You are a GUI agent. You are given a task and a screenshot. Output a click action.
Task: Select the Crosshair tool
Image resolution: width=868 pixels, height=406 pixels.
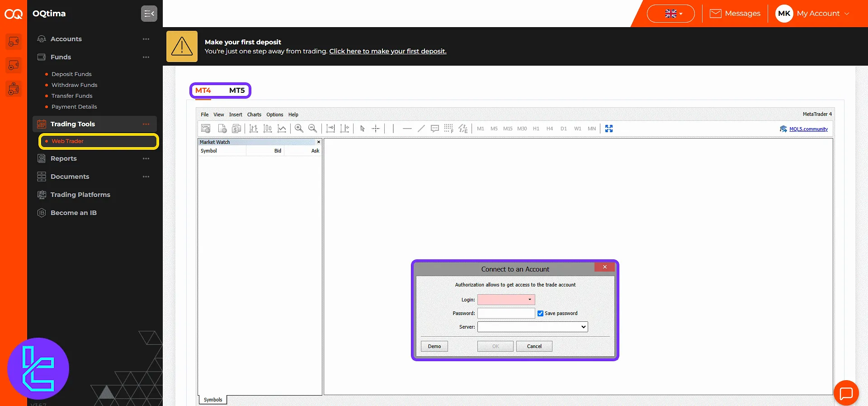376,129
